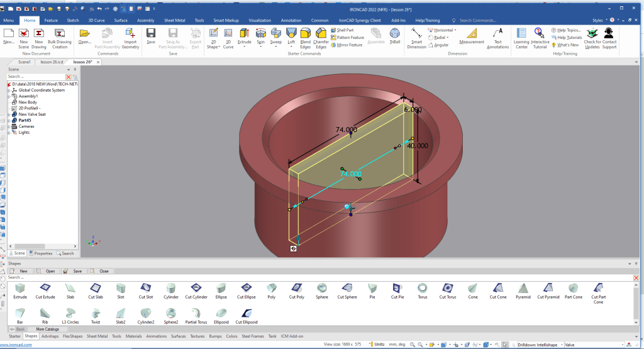
Task: Switch to the Sheet Metal ribbon tab
Action: (175, 20)
